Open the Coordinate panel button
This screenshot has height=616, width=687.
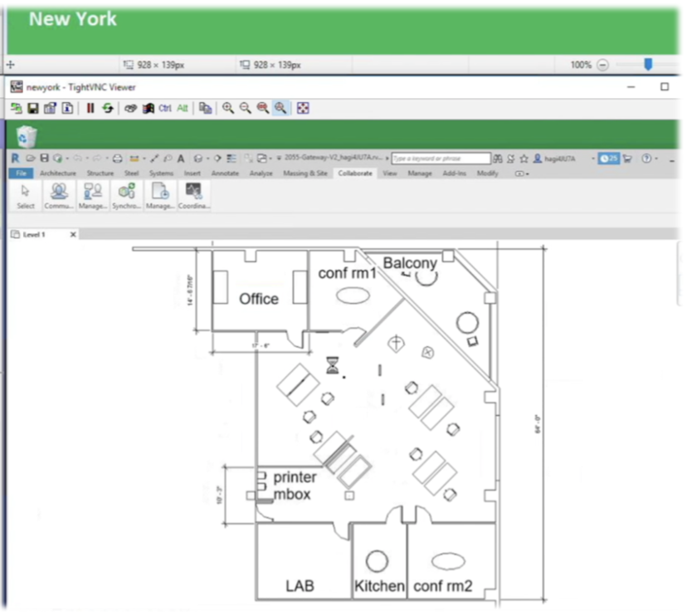coord(193,197)
